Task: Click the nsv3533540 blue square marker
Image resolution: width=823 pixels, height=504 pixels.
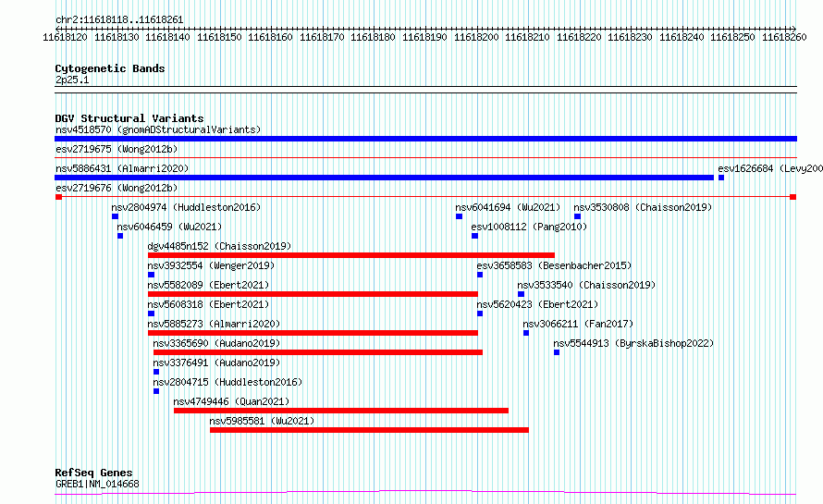Action: click(x=522, y=294)
